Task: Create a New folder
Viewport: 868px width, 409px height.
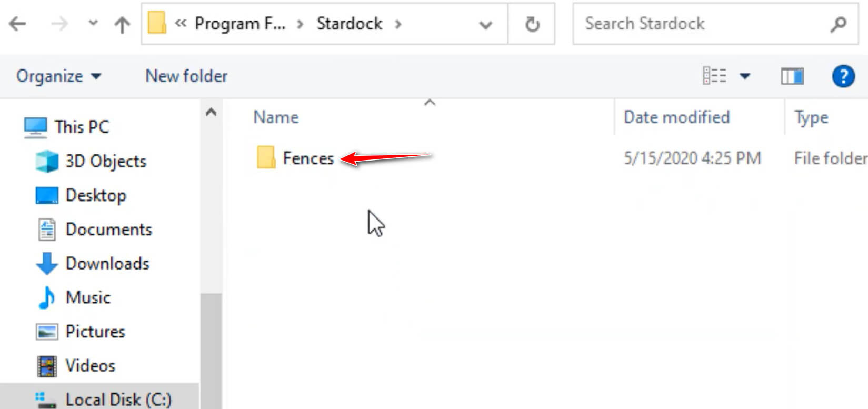Action: pyautogui.click(x=186, y=76)
